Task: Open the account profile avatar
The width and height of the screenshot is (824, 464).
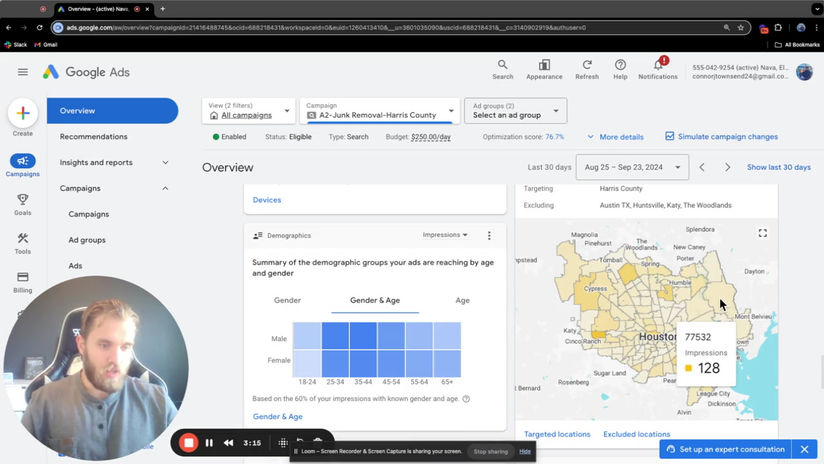Action: click(x=804, y=72)
